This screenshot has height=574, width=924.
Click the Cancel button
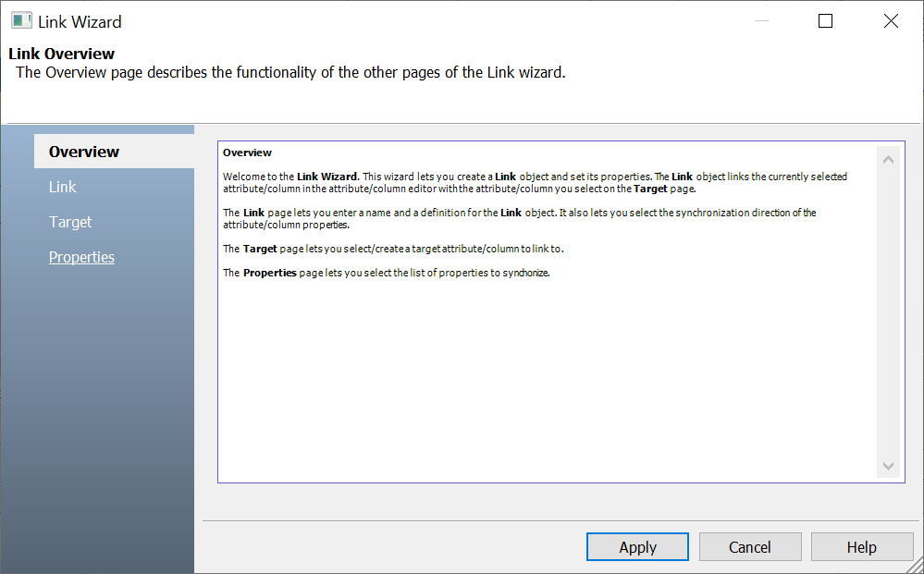click(x=749, y=547)
